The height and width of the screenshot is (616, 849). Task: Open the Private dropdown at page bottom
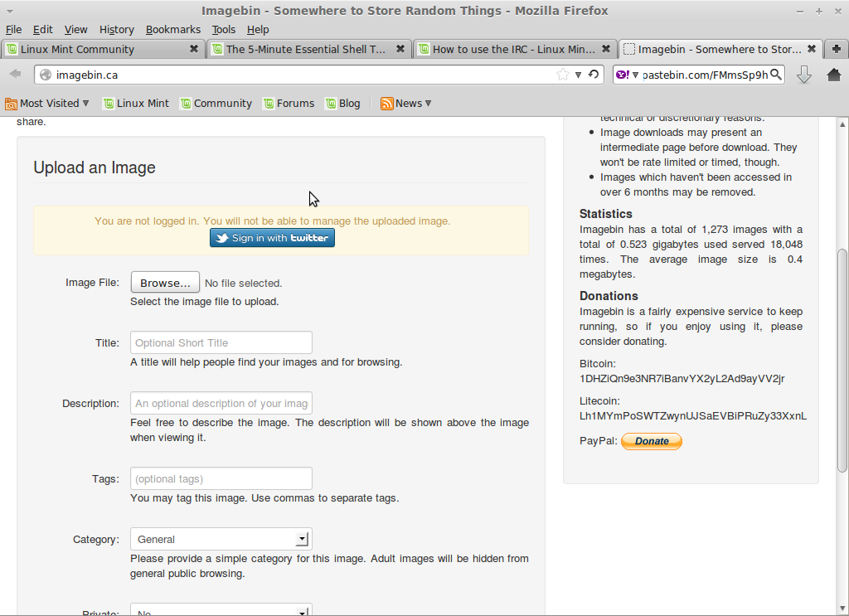[x=221, y=610]
